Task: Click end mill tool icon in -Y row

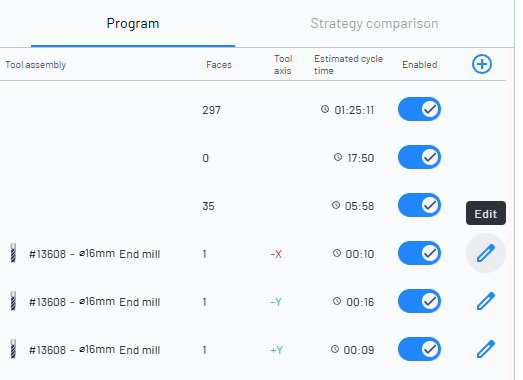Action: [x=13, y=301]
